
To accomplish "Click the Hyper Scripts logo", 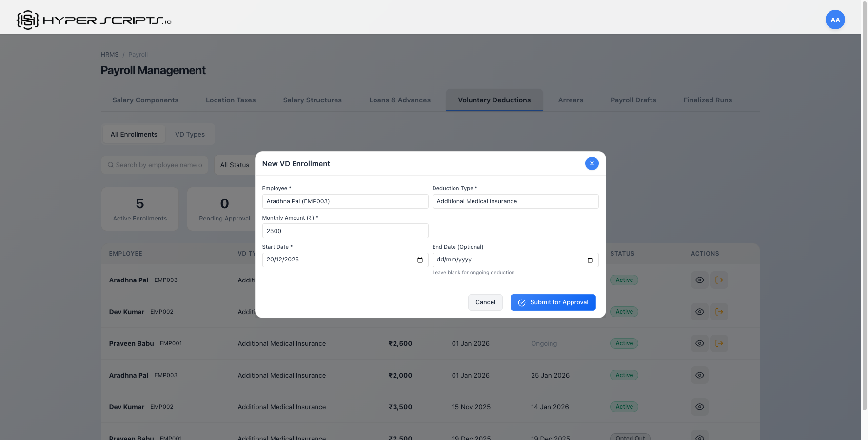I will point(93,20).
